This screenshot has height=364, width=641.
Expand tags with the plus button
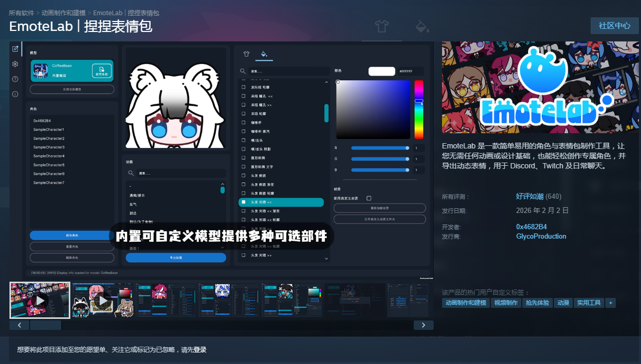[x=611, y=303]
